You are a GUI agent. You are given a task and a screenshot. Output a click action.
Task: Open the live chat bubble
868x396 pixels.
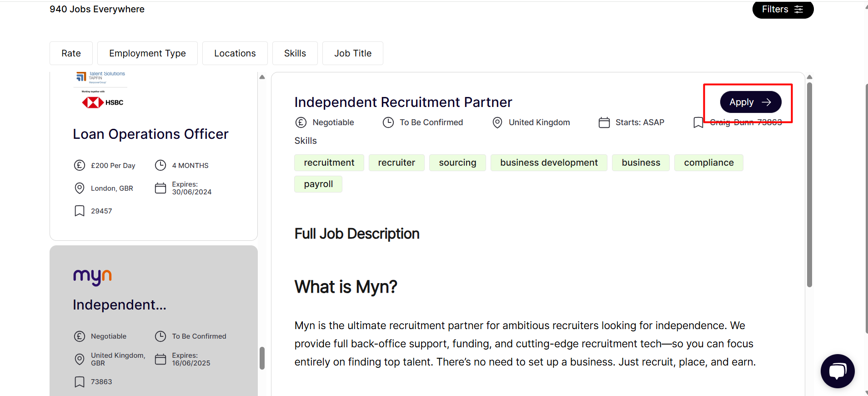tap(838, 371)
